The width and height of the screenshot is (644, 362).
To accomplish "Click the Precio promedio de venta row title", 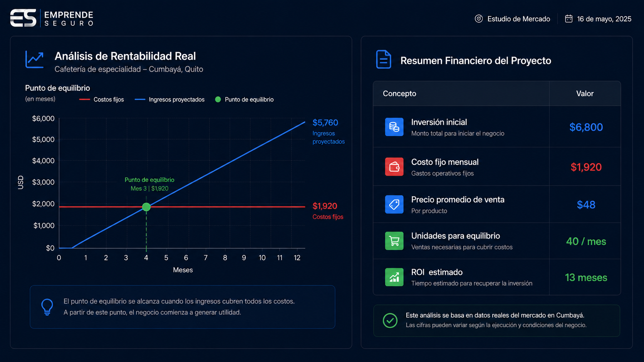I will pos(458,200).
